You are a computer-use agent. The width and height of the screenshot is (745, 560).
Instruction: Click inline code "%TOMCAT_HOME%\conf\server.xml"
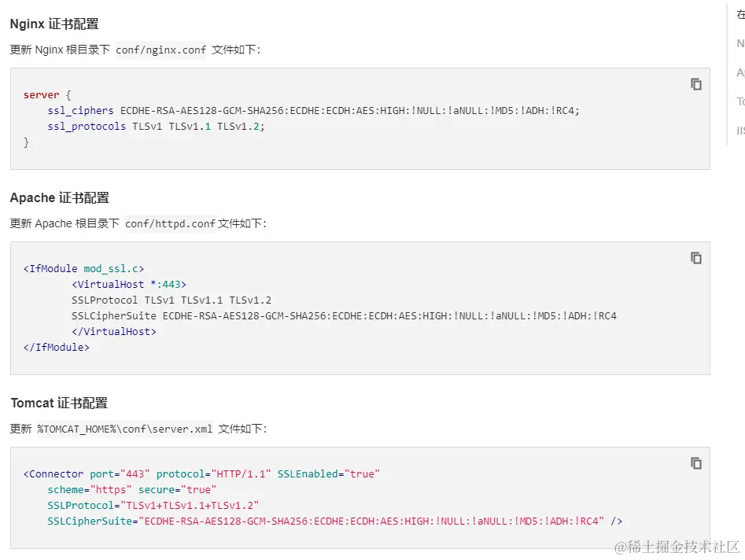click(x=124, y=429)
